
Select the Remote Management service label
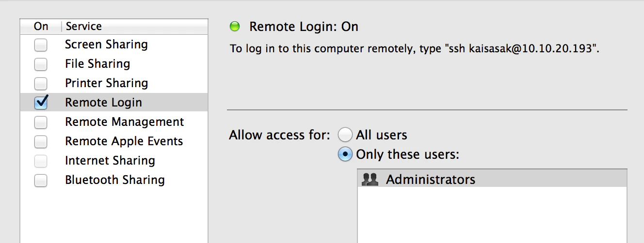point(125,122)
